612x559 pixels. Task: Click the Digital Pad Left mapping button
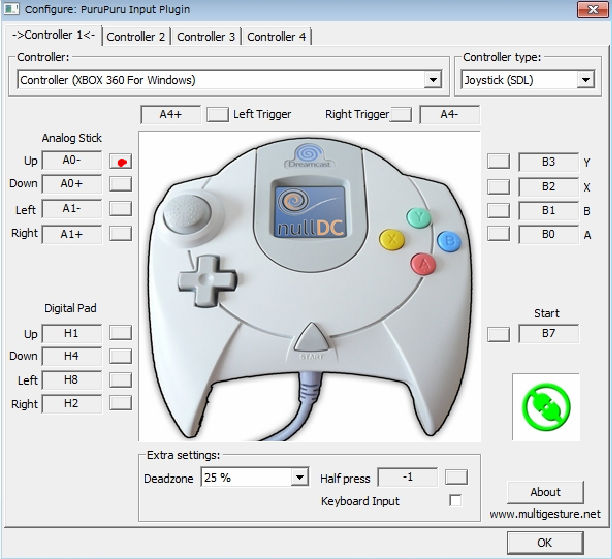pyautogui.click(x=120, y=380)
